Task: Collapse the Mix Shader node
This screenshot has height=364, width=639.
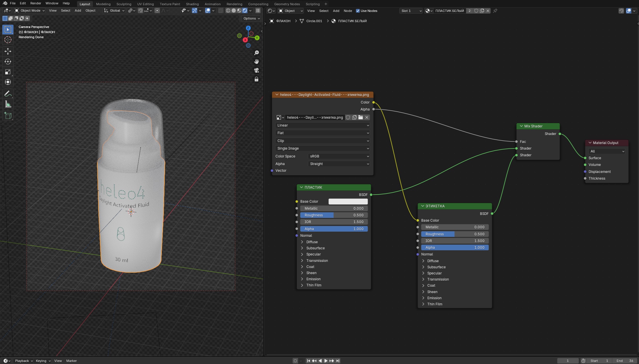Action: (x=521, y=126)
